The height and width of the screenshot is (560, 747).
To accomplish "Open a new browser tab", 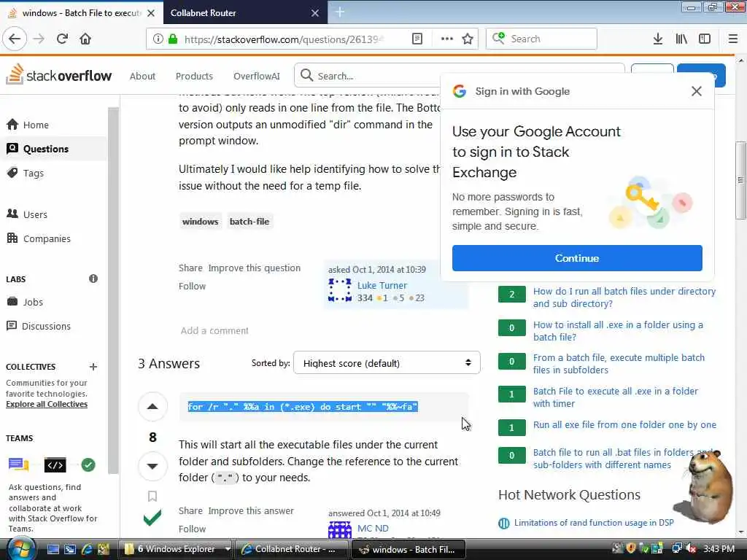I will click(x=340, y=12).
